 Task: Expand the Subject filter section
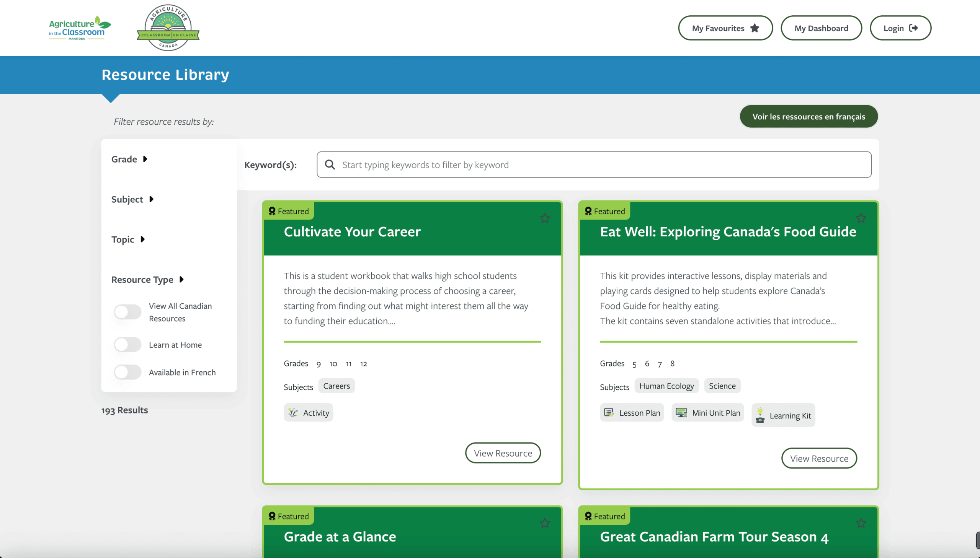[132, 199]
